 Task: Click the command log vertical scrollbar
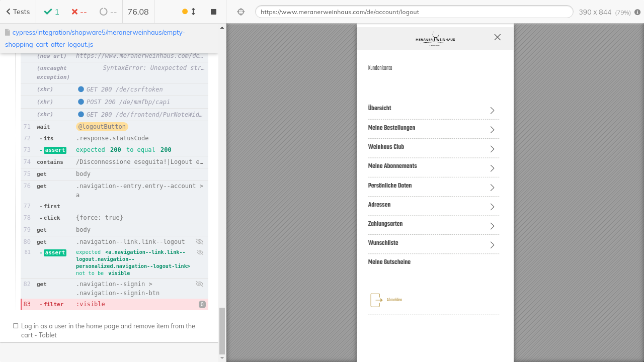[222, 331]
